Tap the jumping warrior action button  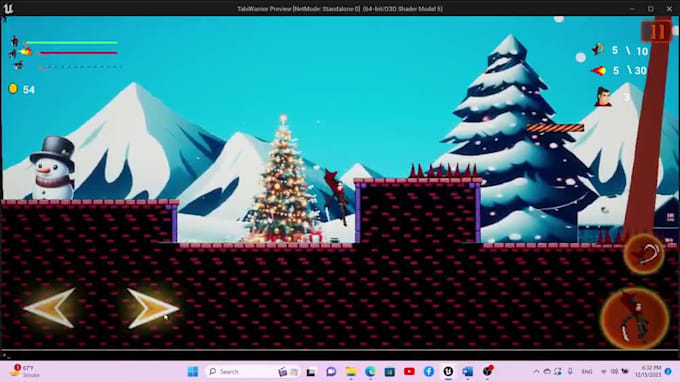(x=634, y=319)
